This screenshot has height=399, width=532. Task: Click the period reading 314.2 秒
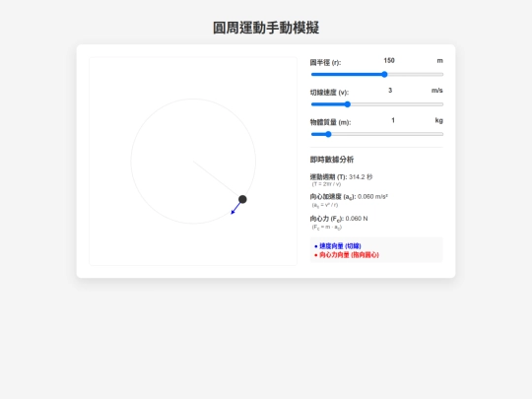click(361, 176)
